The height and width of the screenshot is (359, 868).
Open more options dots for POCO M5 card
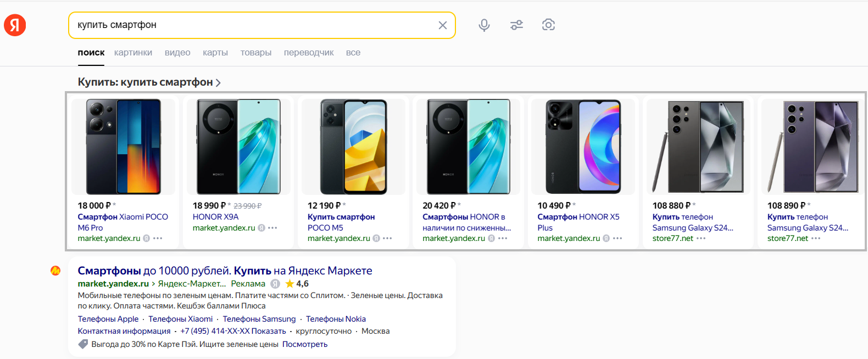pyautogui.click(x=387, y=238)
